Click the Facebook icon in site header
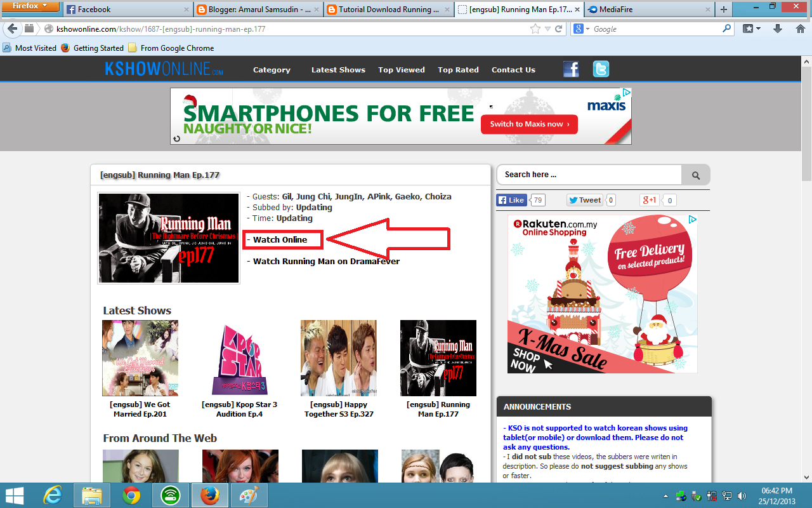This screenshot has width=812, height=508. click(571, 69)
